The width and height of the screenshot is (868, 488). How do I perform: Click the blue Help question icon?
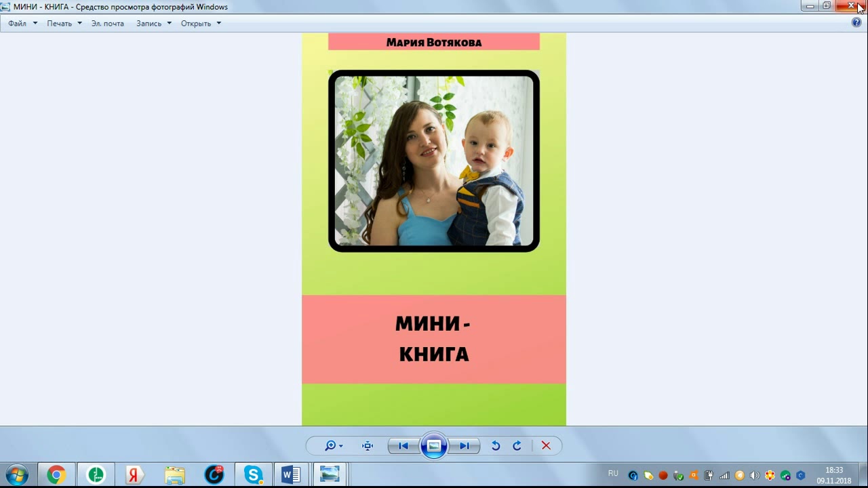click(x=856, y=22)
